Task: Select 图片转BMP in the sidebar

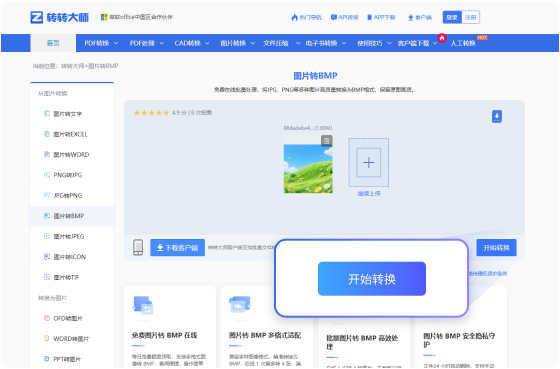Action: pos(72,216)
